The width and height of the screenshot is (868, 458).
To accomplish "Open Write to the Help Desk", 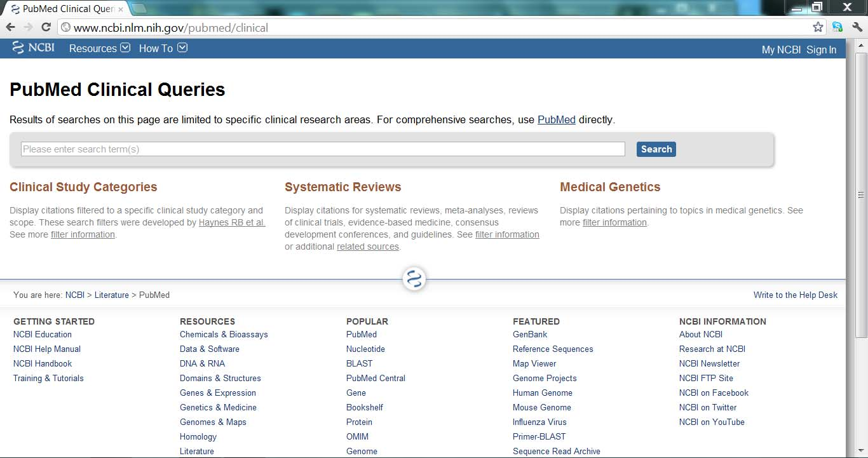I will pos(796,295).
